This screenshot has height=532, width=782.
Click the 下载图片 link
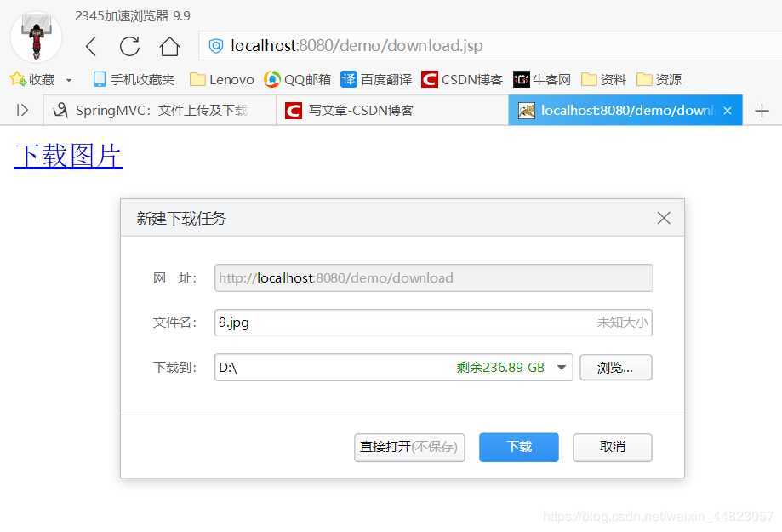pyautogui.click(x=68, y=156)
